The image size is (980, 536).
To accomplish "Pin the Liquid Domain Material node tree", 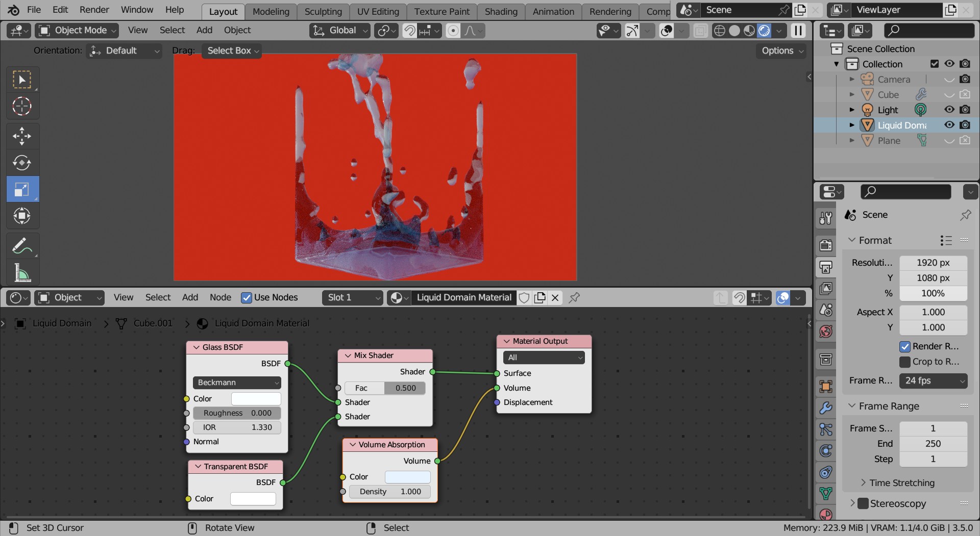I will [x=574, y=297].
